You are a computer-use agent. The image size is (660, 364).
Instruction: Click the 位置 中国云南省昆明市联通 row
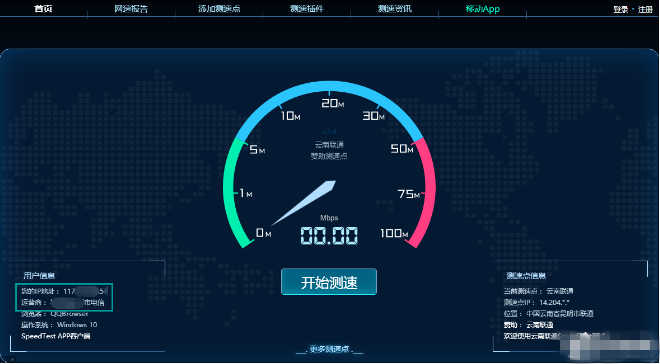(548, 314)
